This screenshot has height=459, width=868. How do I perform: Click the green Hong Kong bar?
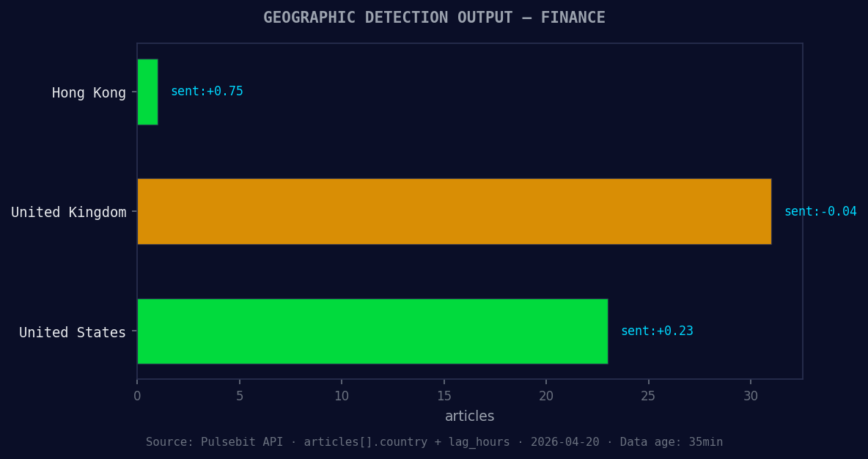tap(147, 92)
